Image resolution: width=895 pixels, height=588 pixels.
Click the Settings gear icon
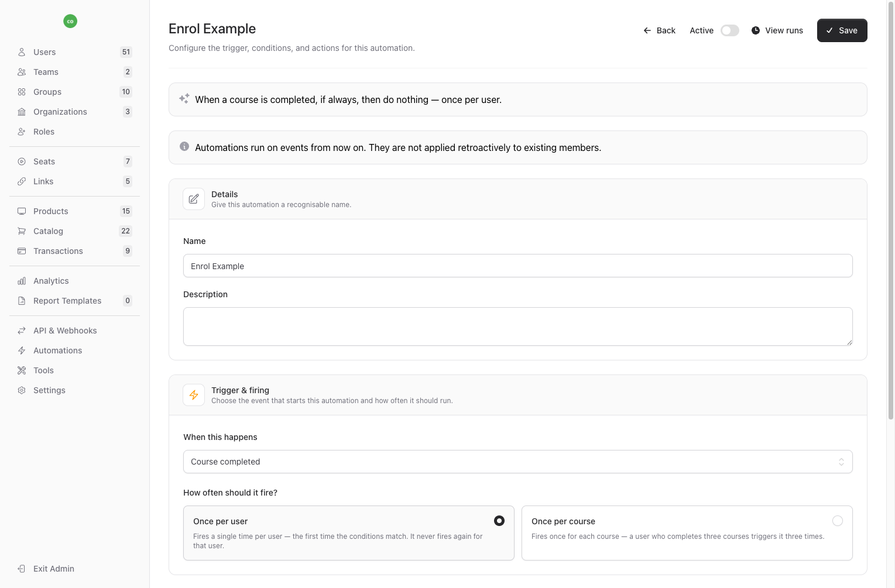(x=22, y=390)
